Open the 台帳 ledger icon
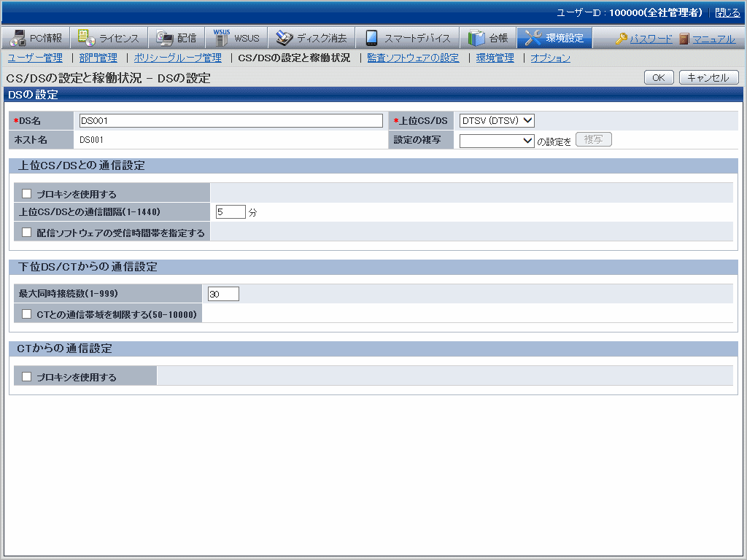This screenshot has height=560, width=747. click(476, 38)
